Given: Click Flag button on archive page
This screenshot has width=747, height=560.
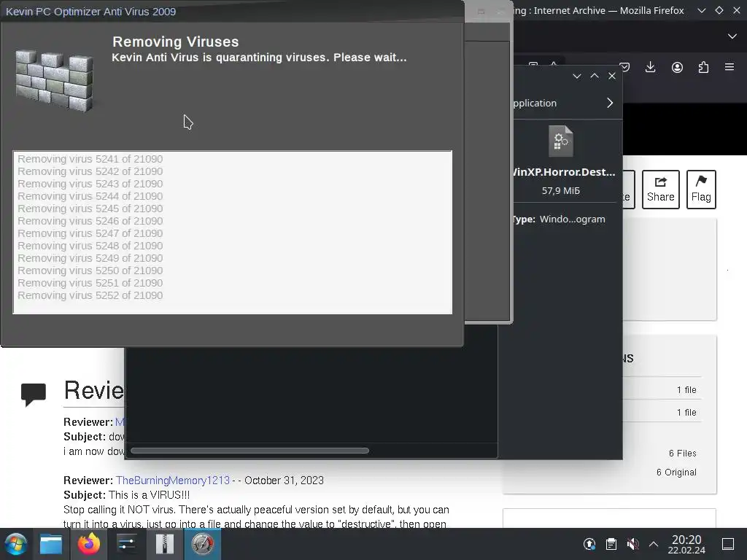Looking at the screenshot, I should tap(701, 190).
